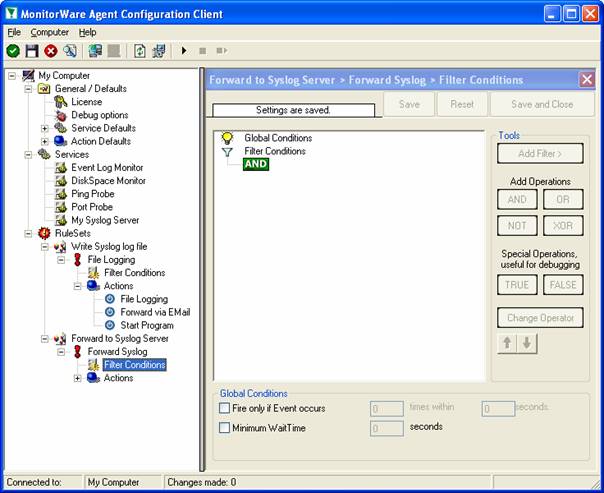Toggle the Minimum WaitTime checkbox
Viewport: 604px width, 493px height.
tap(225, 428)
